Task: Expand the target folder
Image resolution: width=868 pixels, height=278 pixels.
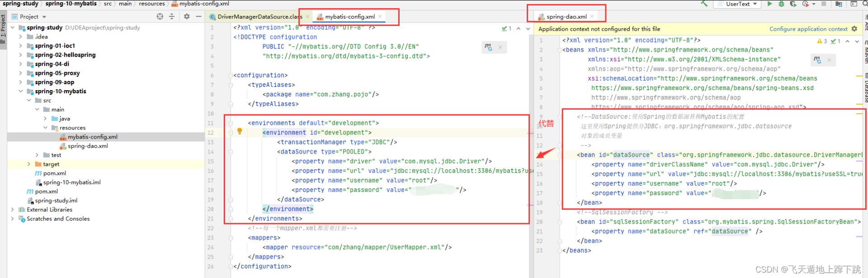Action: (x=29, y=164)
